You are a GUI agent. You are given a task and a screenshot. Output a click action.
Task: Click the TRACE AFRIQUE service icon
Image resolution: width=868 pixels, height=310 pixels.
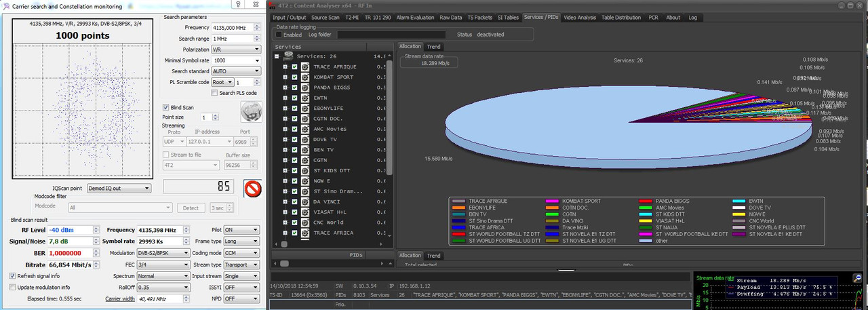pos(305,66)
